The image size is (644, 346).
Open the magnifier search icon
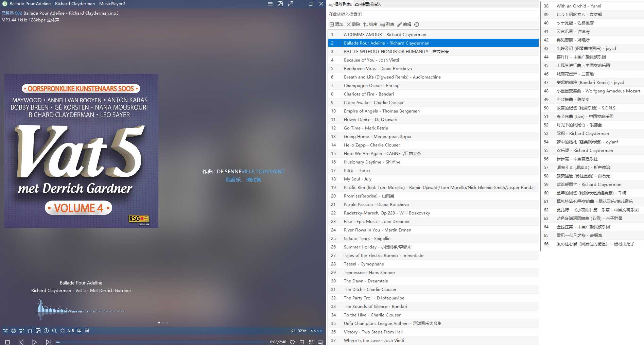[x=54, y=331]
